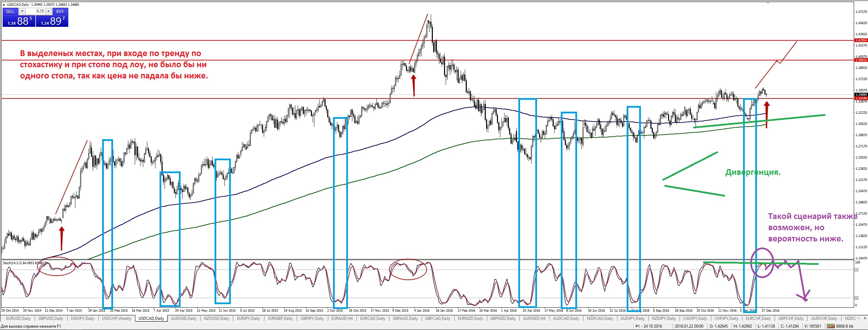Open the NZDCAD,Daily chart tab

pos(600,318)
